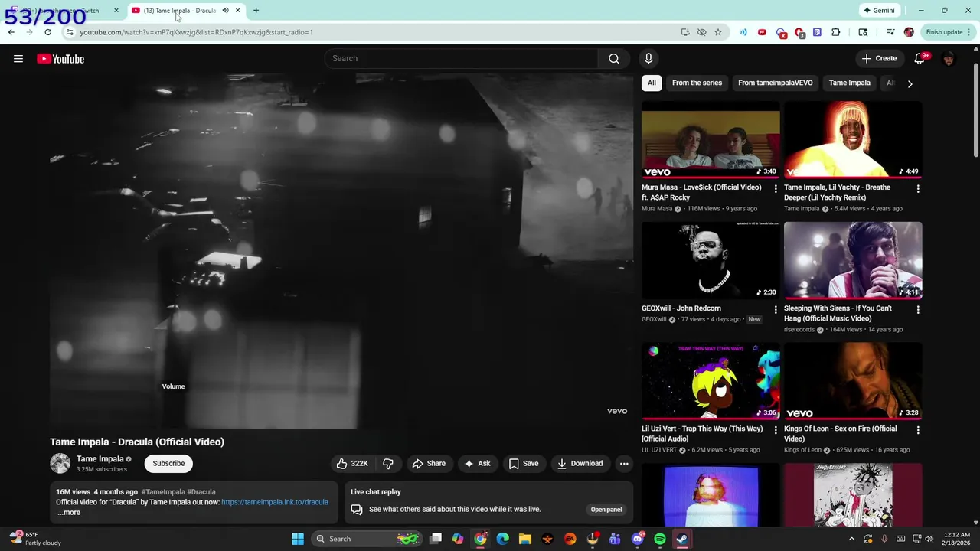Open Chrome three-dot menu beside Finish update

(969, 32)
